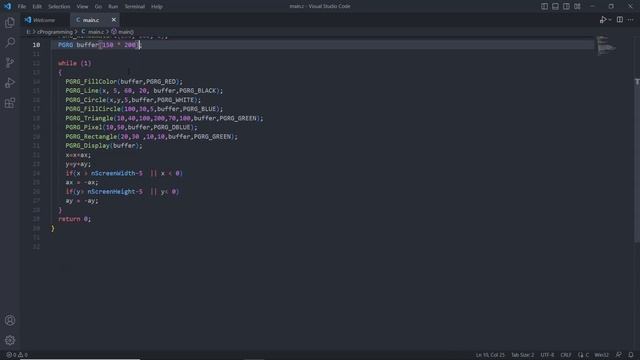Click the 'while (1)' line
Screen dimensions: 640x360
[75, 63]
